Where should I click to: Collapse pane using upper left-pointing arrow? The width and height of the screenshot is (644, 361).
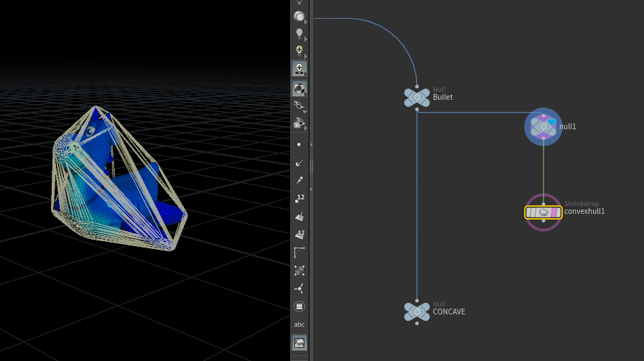(x=311, y=144)
